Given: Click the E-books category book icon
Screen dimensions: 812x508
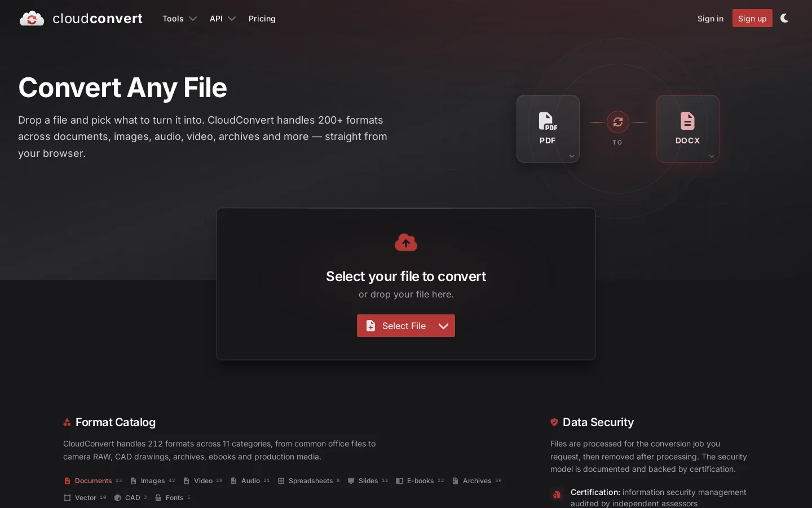Looking at the screenshot, I should pyautogui.click(x=399, y=481).
